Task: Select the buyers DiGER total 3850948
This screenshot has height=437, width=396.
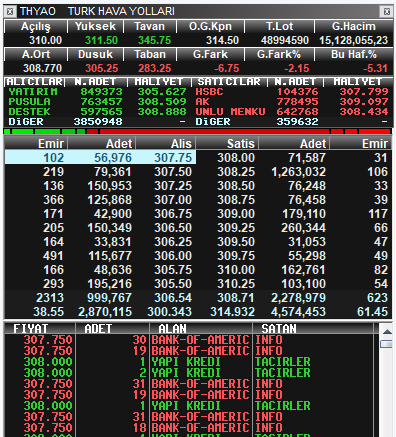Action: point(98,122)
